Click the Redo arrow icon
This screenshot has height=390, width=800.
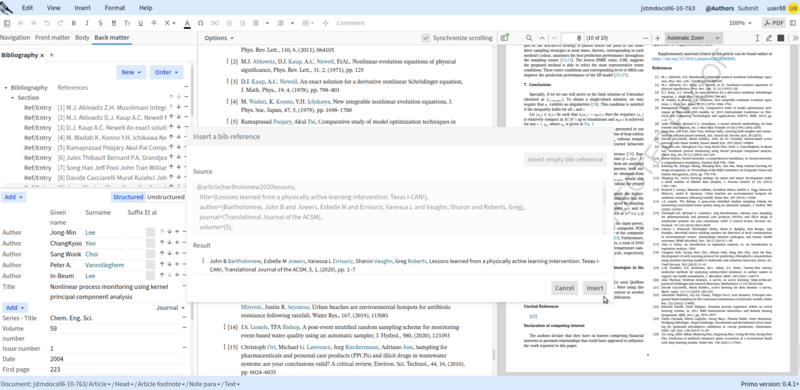60,23
